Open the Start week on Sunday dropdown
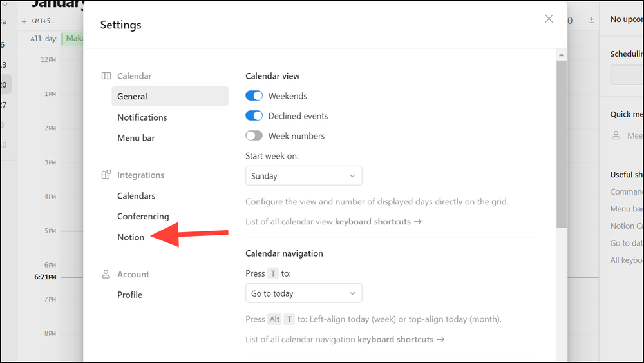 tap(303, 176)
